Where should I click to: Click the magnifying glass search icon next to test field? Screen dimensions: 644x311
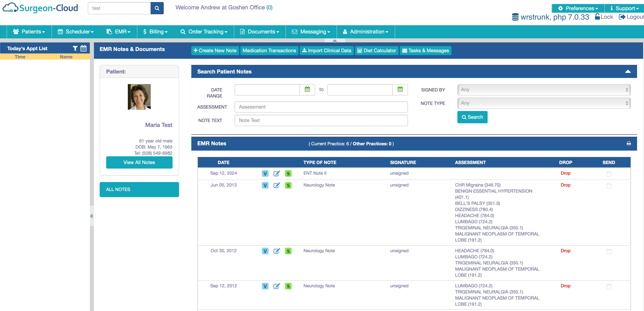point(157,8)
